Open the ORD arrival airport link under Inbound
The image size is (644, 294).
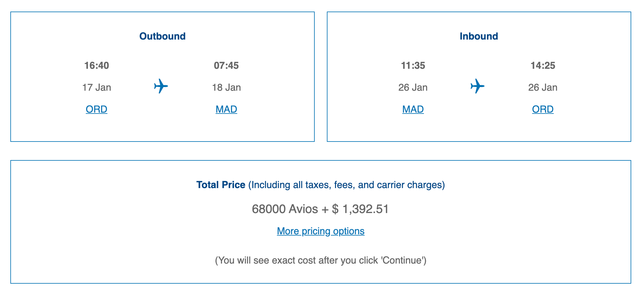click(542, 109)
